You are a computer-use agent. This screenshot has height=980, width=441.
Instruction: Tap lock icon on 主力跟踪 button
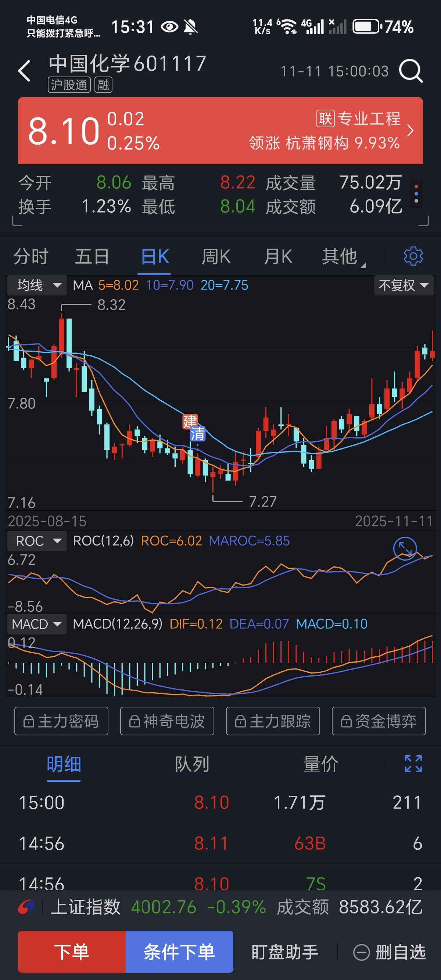(240, 721)
